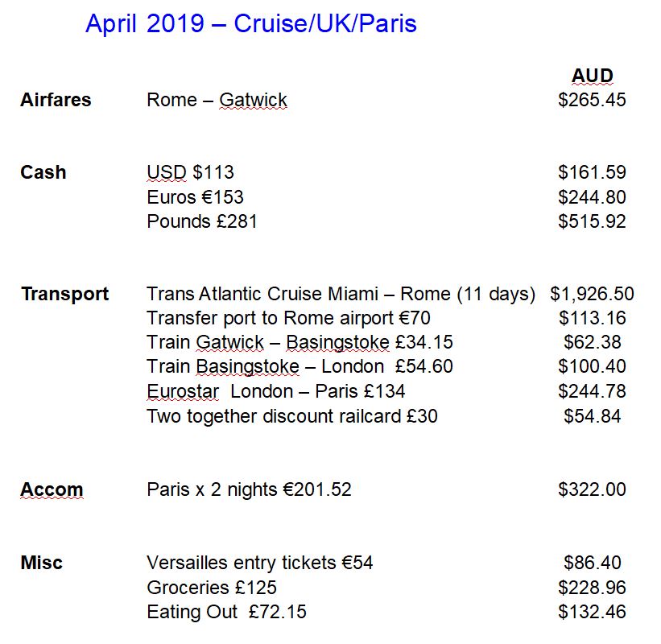Click the AUD column header

pyautogui.click(x=592, y=76)
